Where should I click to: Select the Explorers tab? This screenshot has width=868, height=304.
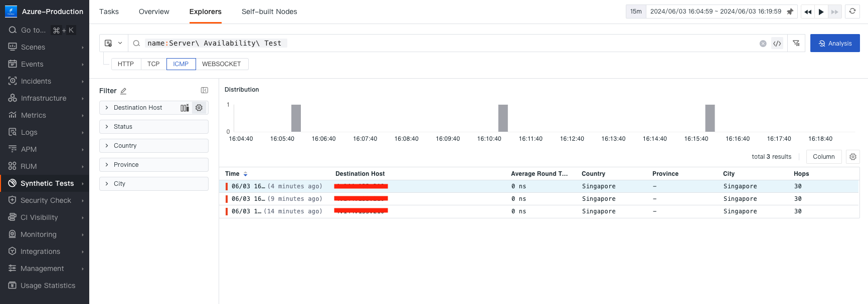point(206,12)
